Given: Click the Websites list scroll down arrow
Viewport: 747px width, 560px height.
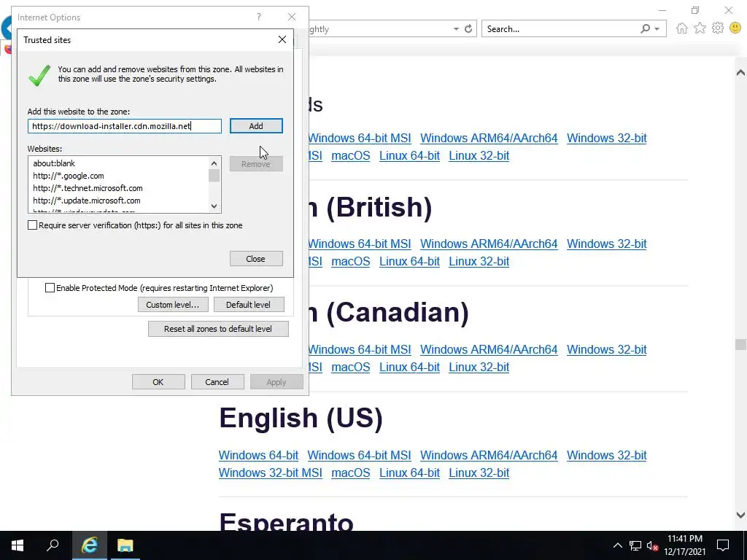Looking at the screenshot, I should pos(214,206).
